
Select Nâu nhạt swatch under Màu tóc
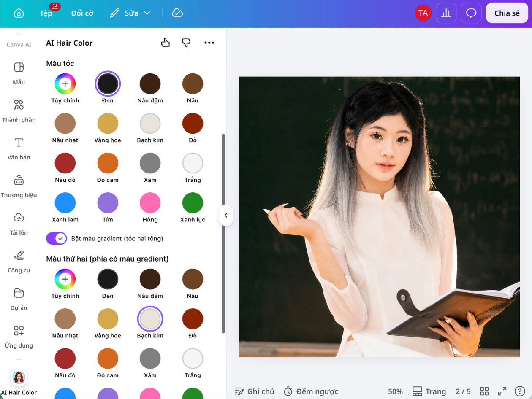65,123
